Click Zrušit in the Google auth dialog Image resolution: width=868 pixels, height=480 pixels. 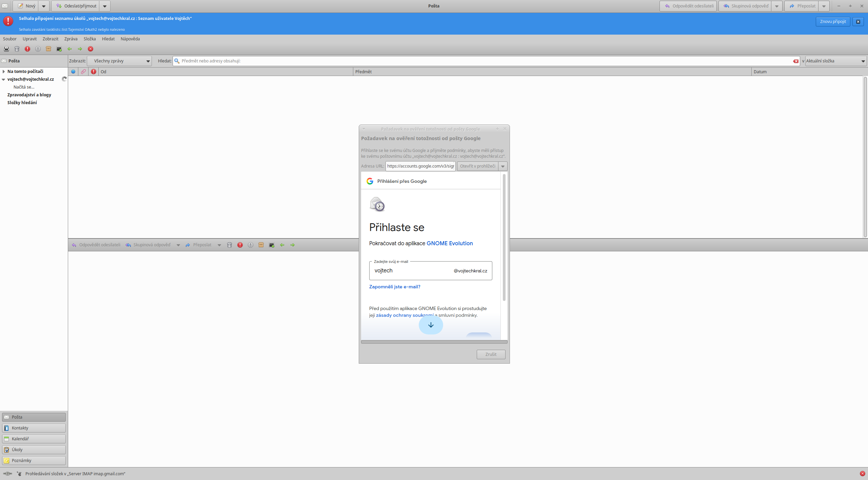491,354
